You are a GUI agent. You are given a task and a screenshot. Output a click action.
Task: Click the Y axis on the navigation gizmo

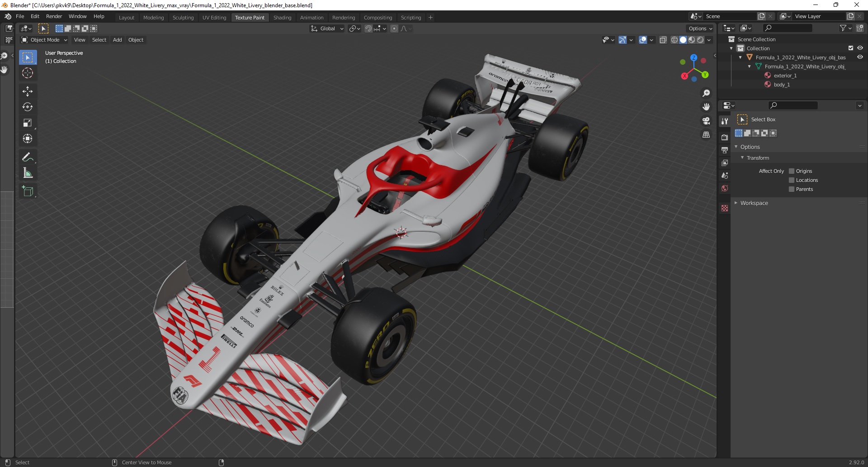point(705,75)
